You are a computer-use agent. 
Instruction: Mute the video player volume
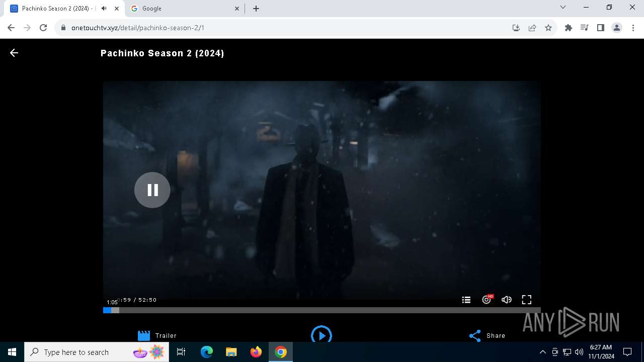pyautogui.click(x=507, y=300)
